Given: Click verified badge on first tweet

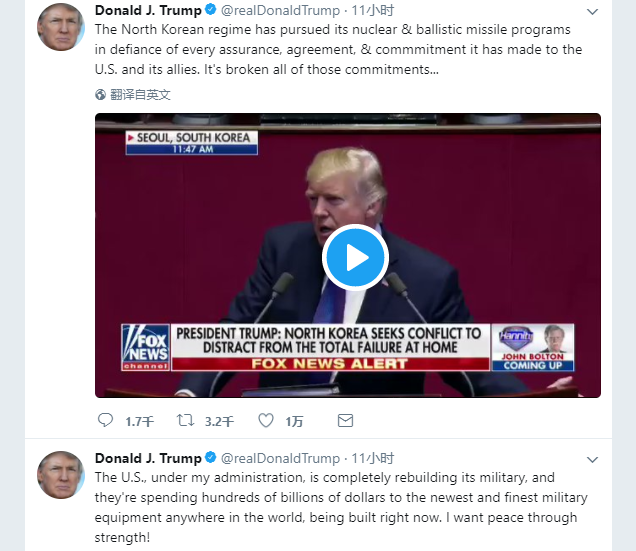Looking at the screenshot, I should coord(211,9).
